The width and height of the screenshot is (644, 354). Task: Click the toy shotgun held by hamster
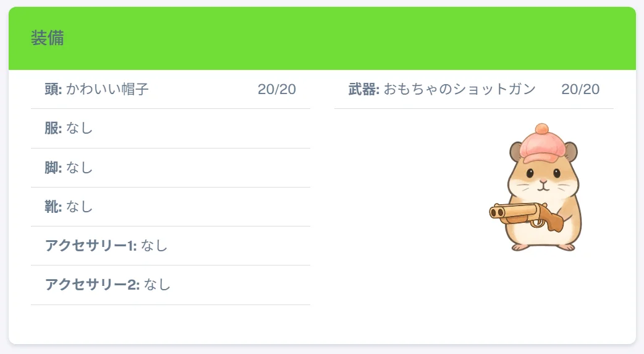(x=527, y=216)
